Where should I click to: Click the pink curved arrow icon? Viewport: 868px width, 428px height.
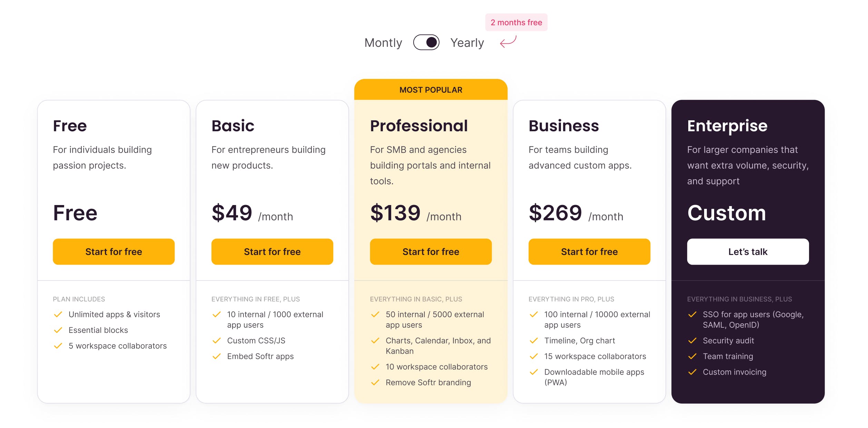508,42
